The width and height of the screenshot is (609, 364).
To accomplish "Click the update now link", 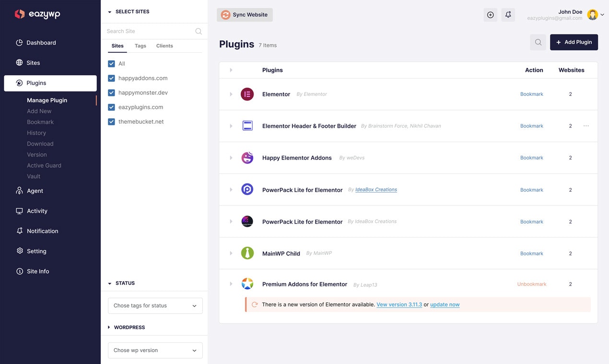I will [445, 305].
